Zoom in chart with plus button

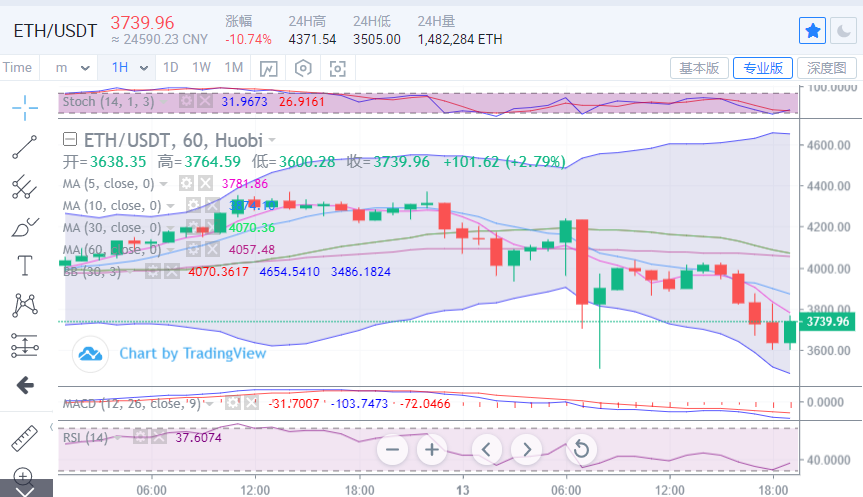432,450
